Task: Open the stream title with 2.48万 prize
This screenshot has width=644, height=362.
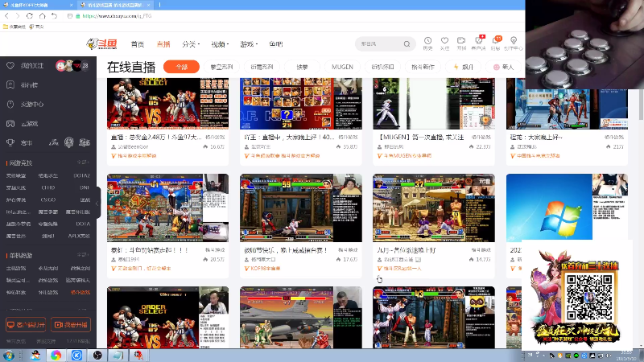Action: coord(156,137)
